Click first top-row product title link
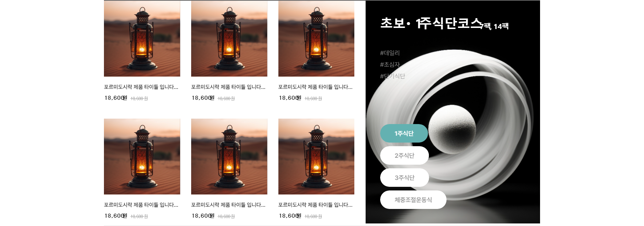This screenshot has width=644, height=226. pyautogui.click(x=141, y=87)
